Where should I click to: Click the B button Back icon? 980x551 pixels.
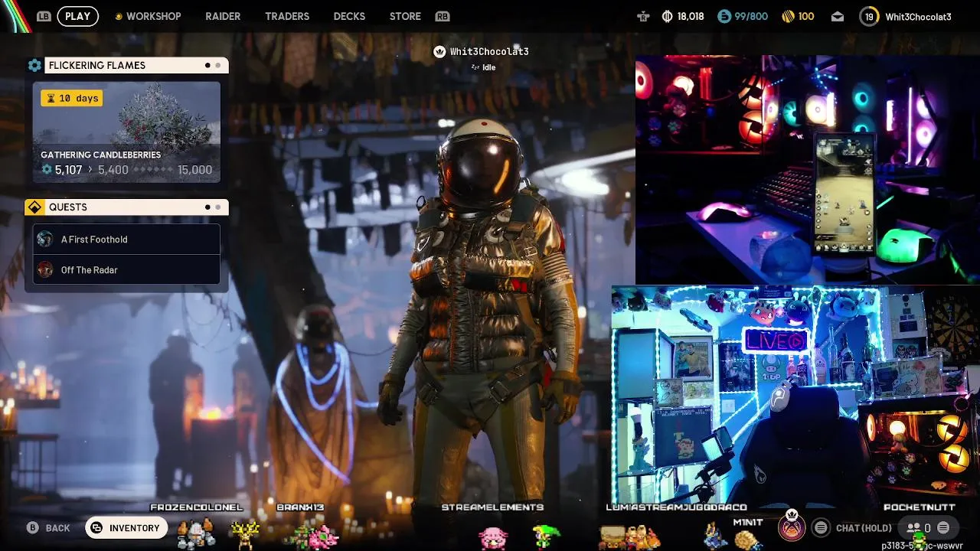32,528
